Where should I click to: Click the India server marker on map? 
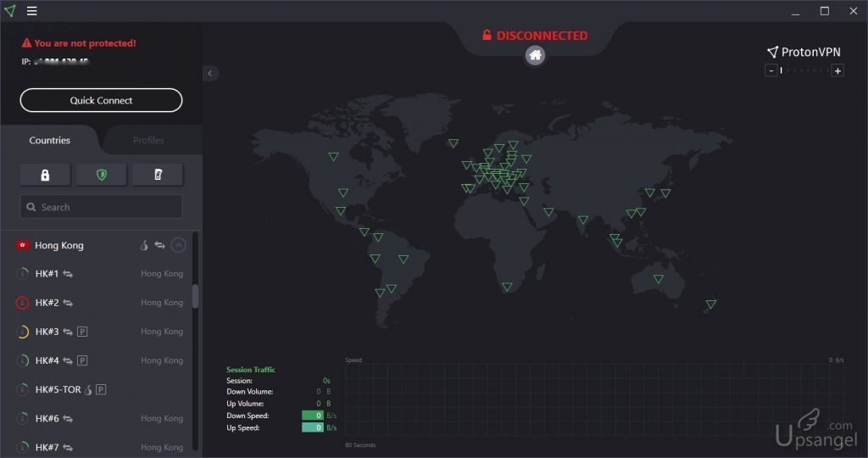coord(583,220)
